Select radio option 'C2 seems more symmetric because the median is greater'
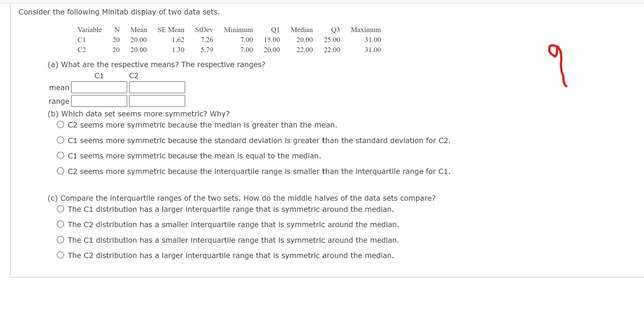 (60, 124)
